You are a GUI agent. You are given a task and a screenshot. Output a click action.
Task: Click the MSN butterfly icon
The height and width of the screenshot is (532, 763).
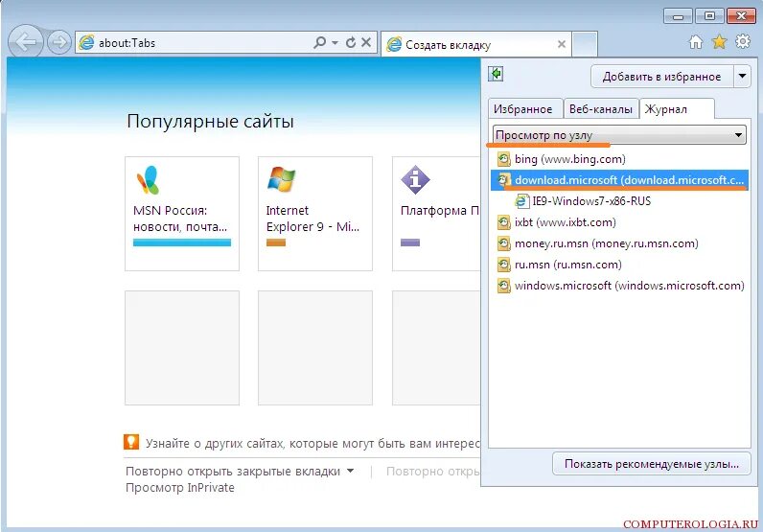point(148,179)
